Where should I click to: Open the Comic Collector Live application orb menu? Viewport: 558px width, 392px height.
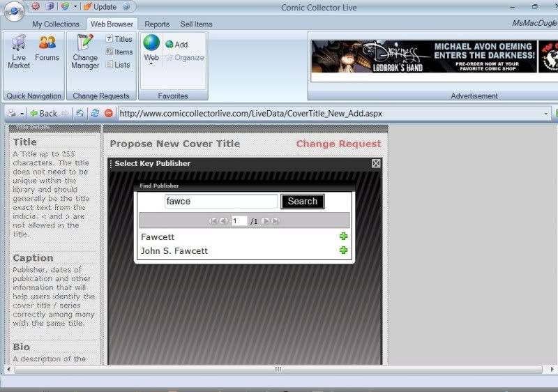[13, 10]
